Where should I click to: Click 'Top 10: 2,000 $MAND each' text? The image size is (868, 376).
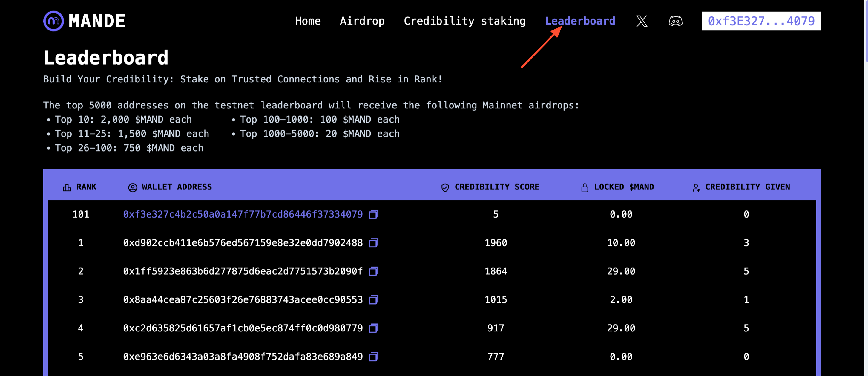point(123,120)
